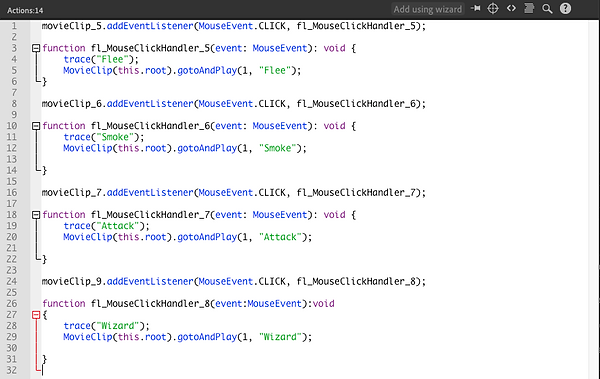Open Help question mark icon
This screenshot has width=600, height=379.
pyautogui.click(x=565, y=8)
